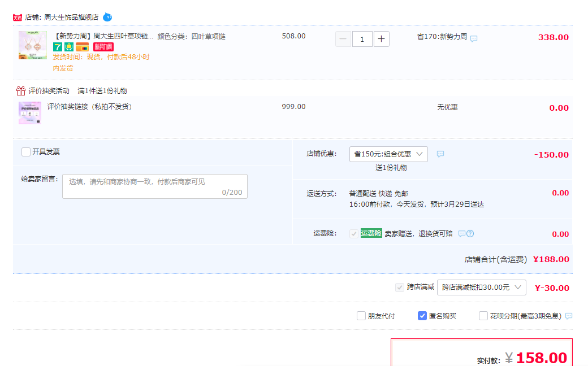Click the 卖家赠送，退换货可赔 insurance text
This screenshot has height=366, width=588.
418,234
